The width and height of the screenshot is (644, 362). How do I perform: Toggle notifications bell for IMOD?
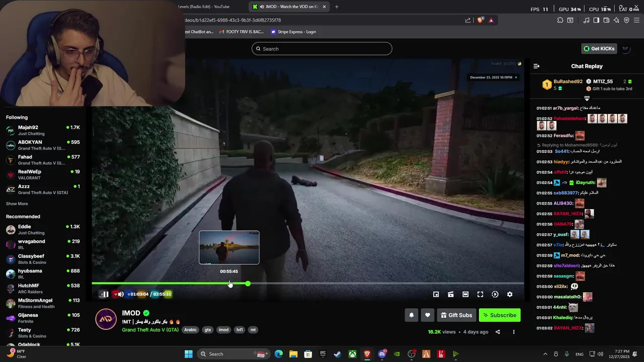click(x=411, y=315)
